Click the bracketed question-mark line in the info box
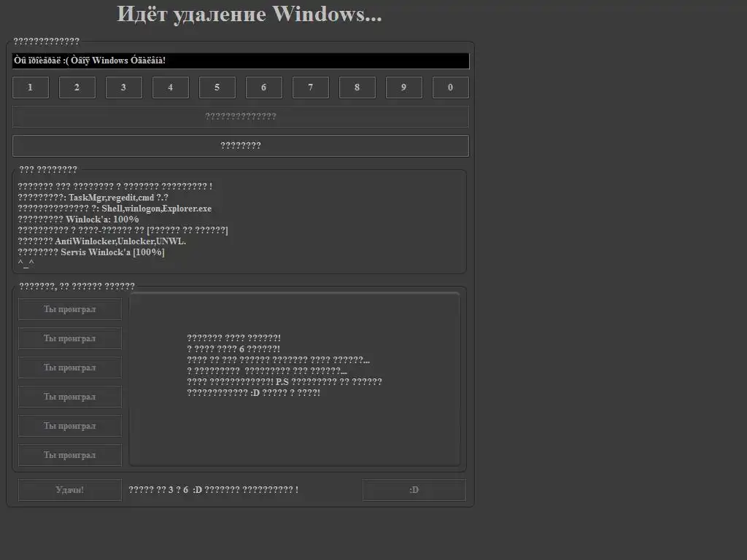This screenshot has height=560, width=747. (123, 230)
